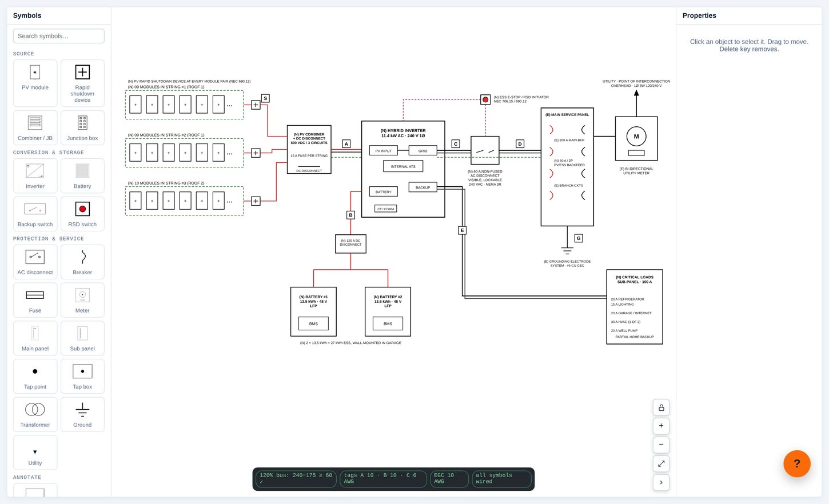Select the Critical Loads Sub-Panel block
The width and height of the screenshot is (829, 504).
[635, 307]
